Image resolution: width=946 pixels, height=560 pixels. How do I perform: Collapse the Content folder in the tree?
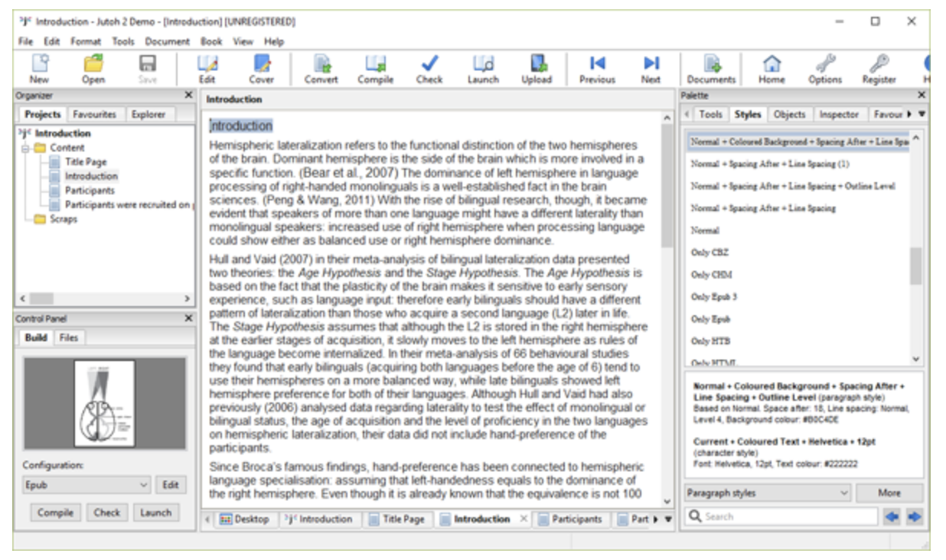pyautogui.click(x=25, y=148)
